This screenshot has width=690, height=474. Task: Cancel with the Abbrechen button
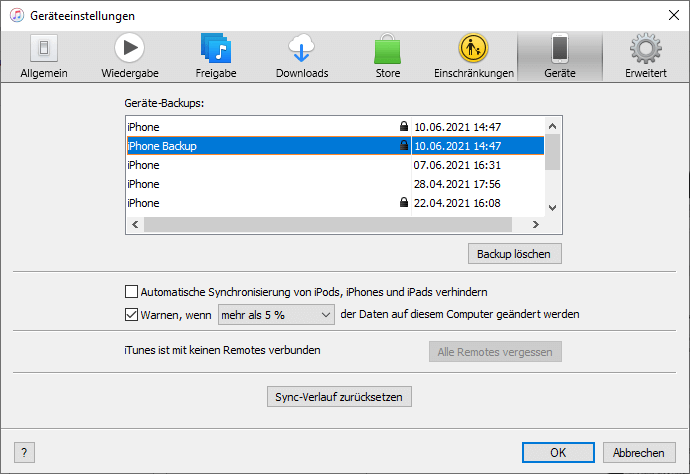(639, 452)
